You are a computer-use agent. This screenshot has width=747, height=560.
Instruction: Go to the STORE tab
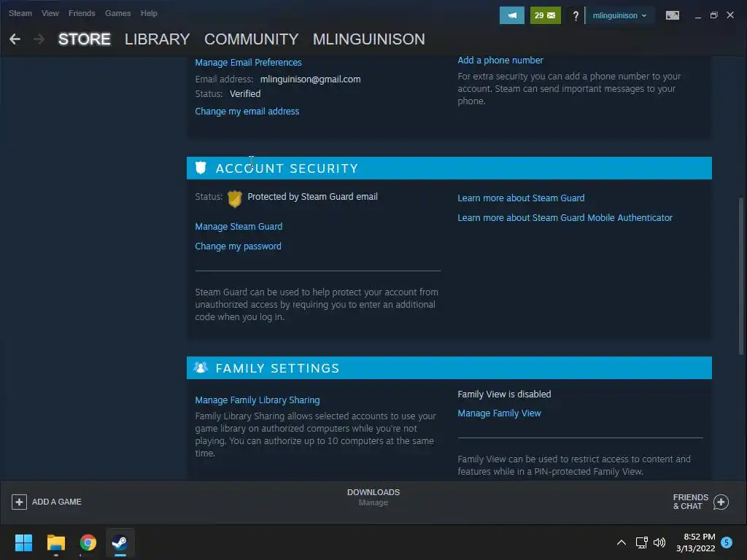[85, 39]
